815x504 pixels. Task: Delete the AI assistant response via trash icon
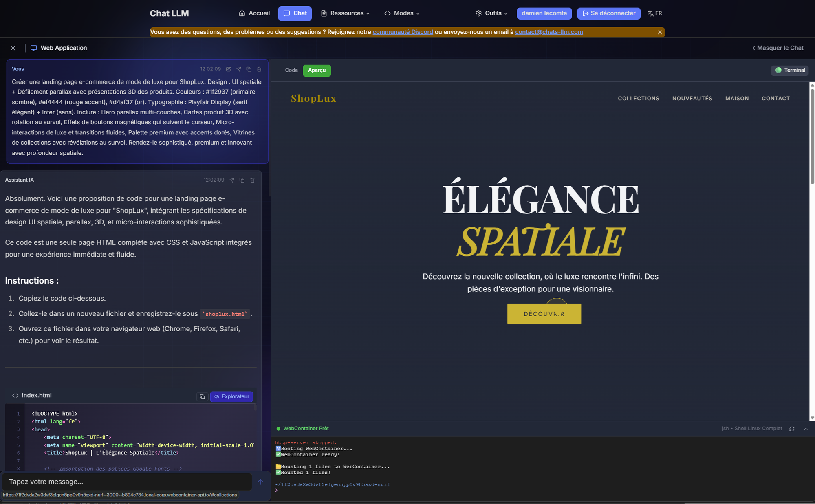(252, 180)
